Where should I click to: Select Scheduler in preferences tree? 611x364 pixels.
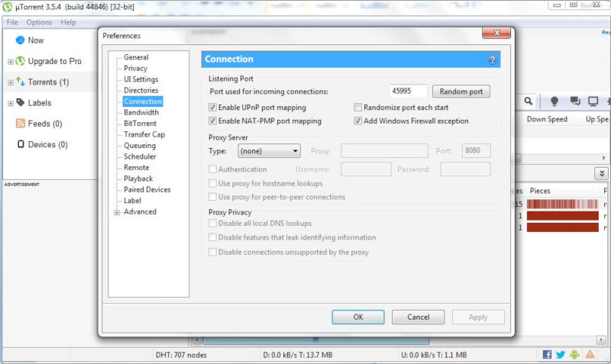coord(140,156)
